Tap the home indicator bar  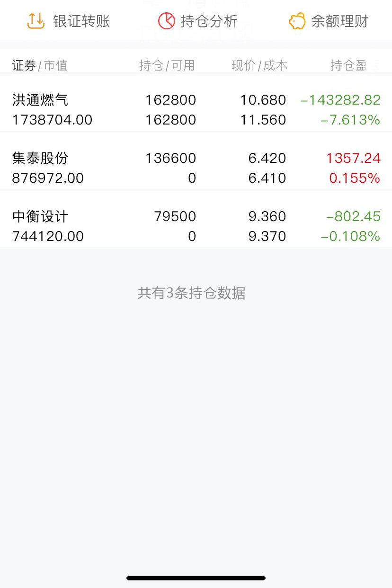[x=196, y=578]
